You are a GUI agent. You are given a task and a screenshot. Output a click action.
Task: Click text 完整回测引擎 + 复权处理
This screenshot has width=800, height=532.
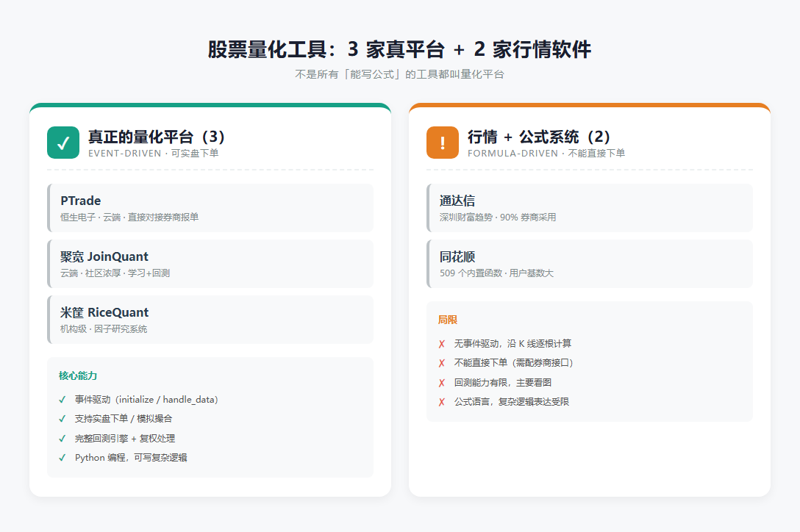pos(125,439)
